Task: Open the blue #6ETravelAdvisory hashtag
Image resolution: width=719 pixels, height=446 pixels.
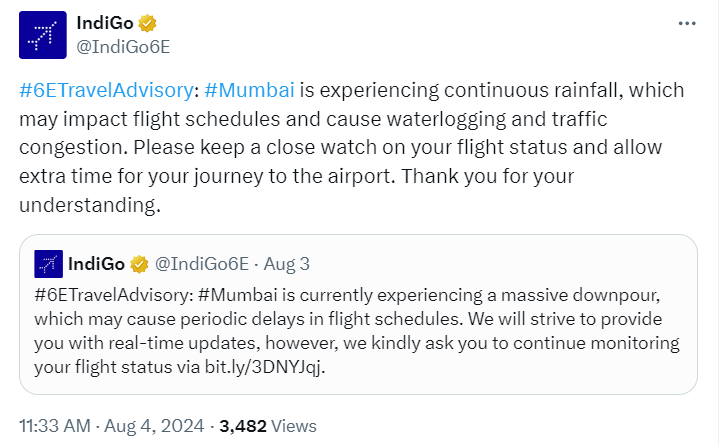Action: pos(107,90)
